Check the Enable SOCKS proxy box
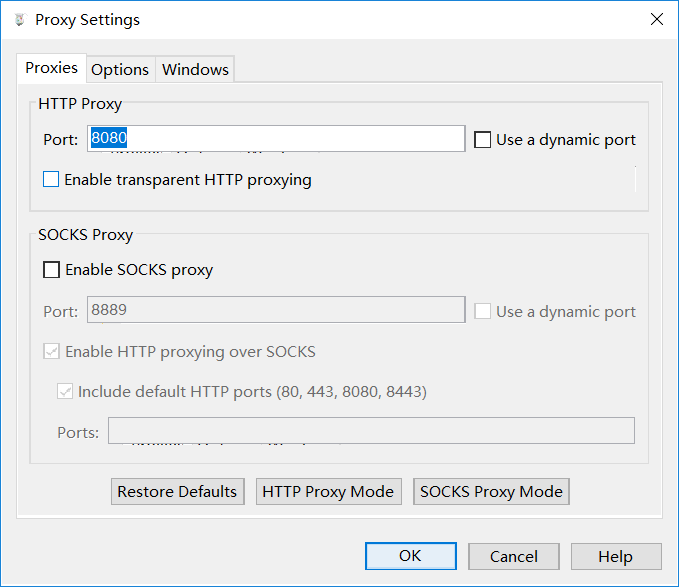The height and width of the screenshot is (587, 679). click(51, 270)
